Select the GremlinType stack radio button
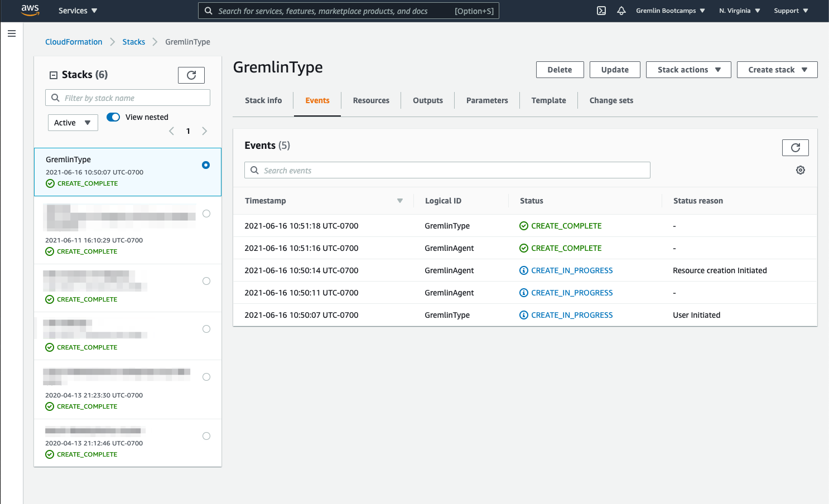Image resolution: width=829 pixels, height=504 pixels. click(x=206, y=165)
